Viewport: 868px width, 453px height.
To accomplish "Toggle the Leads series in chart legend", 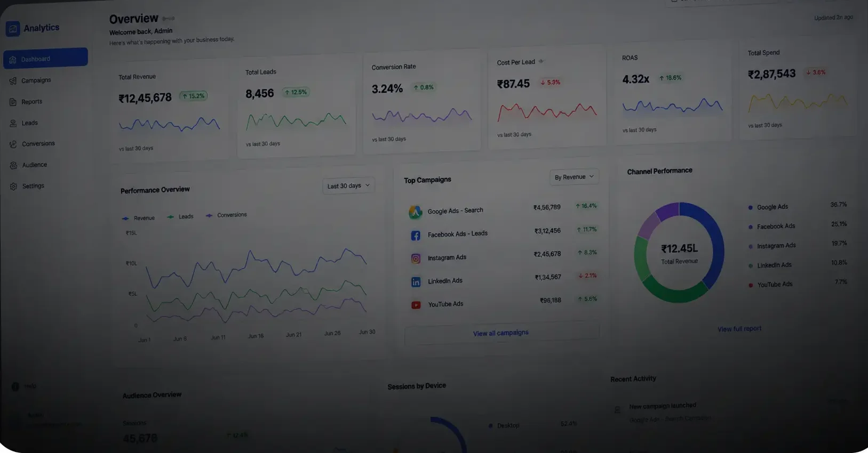I will pos(180,217).
